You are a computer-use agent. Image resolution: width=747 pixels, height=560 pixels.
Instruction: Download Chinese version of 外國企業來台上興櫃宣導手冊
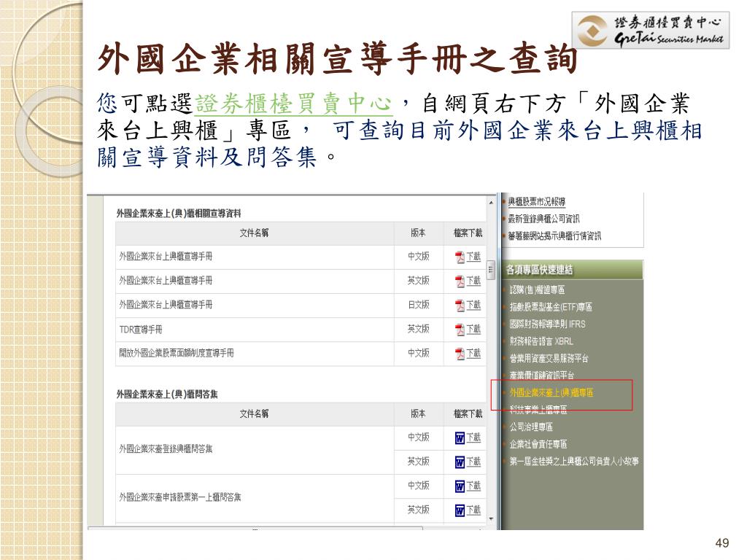(473, 256)
